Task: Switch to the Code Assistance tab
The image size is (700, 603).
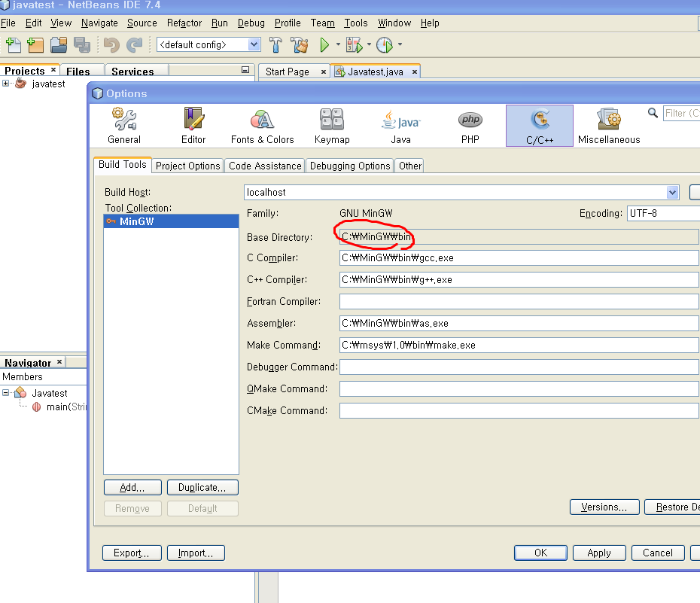Action: point(265,166)
